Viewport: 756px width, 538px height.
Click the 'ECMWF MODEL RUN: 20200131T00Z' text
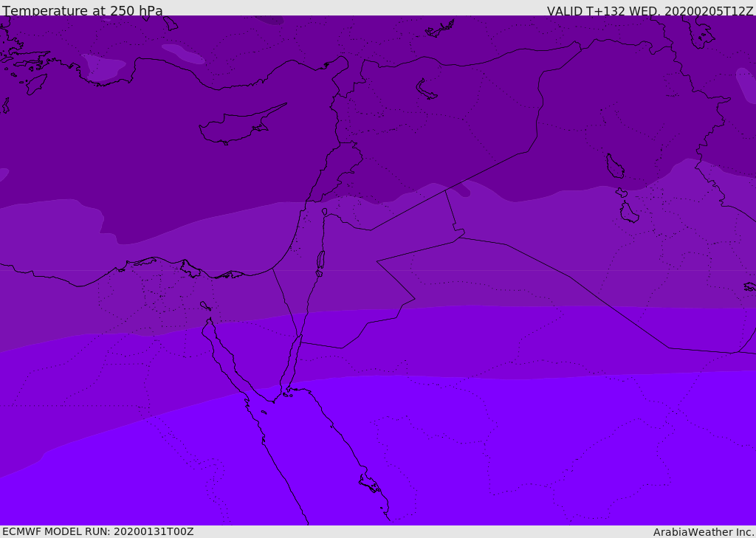click(98, 531)
